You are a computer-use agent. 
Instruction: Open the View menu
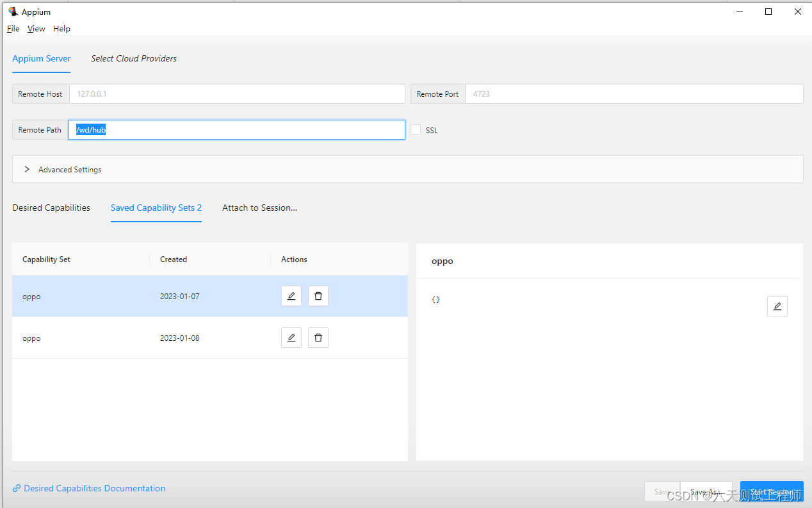tap(37, 29)
